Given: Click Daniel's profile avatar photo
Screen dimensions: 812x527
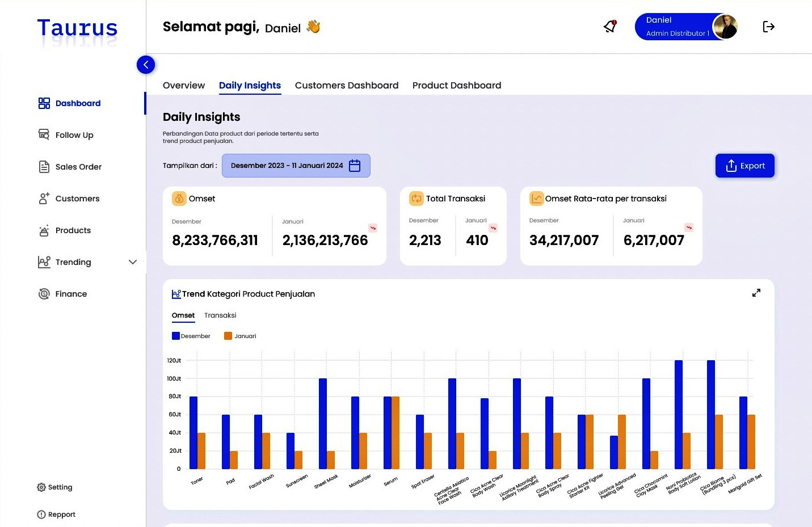Looking at the screenshot, I should coord(725,27).
